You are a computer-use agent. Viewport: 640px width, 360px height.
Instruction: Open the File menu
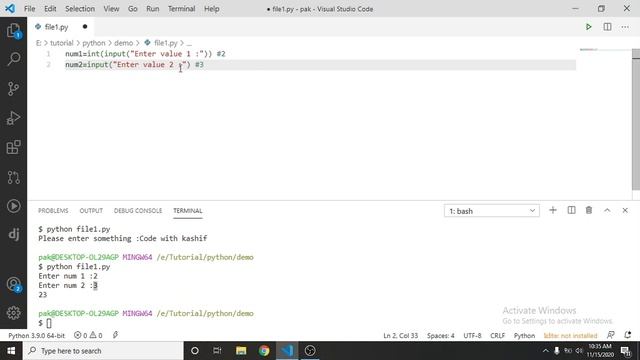point(29,9)
